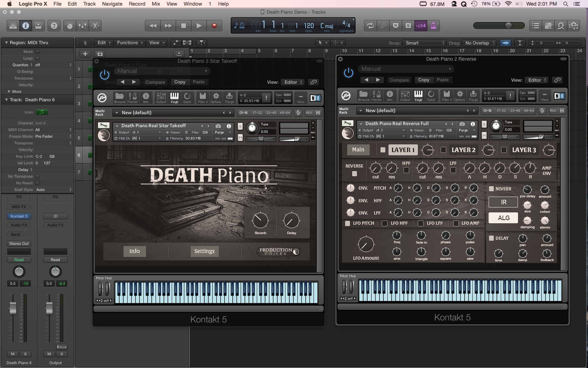
Task: Select the Main tab in Death Piano
Action: tap(358, 149)
